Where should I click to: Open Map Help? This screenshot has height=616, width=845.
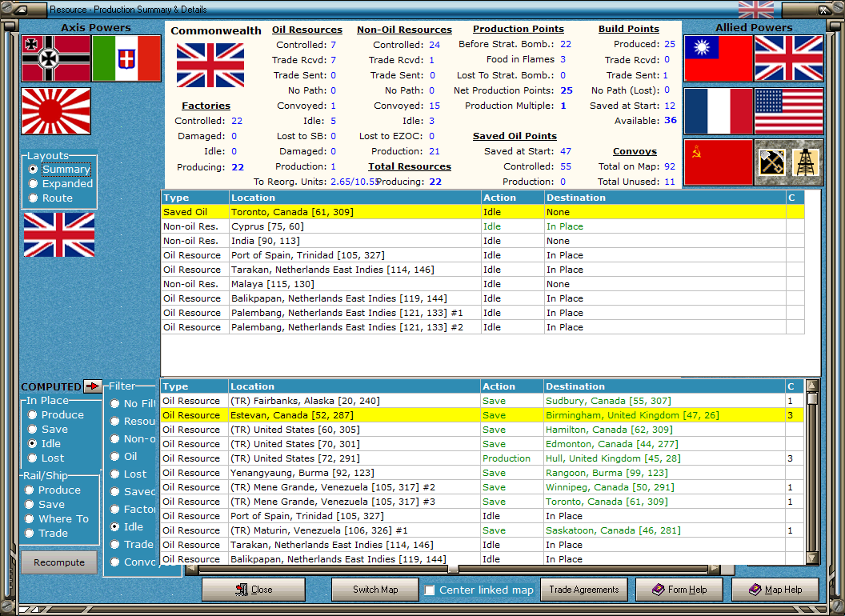(775, 590)
